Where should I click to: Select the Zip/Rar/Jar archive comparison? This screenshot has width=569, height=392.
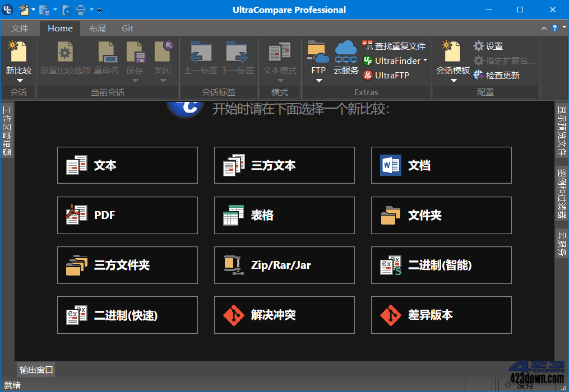pyautogui.click(x=284, y=265)
